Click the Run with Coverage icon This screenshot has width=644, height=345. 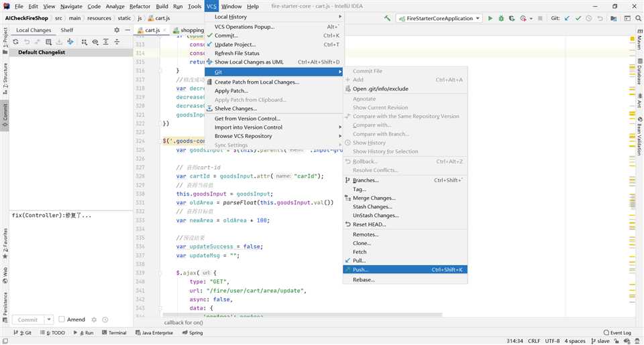(x=512, y=18)
